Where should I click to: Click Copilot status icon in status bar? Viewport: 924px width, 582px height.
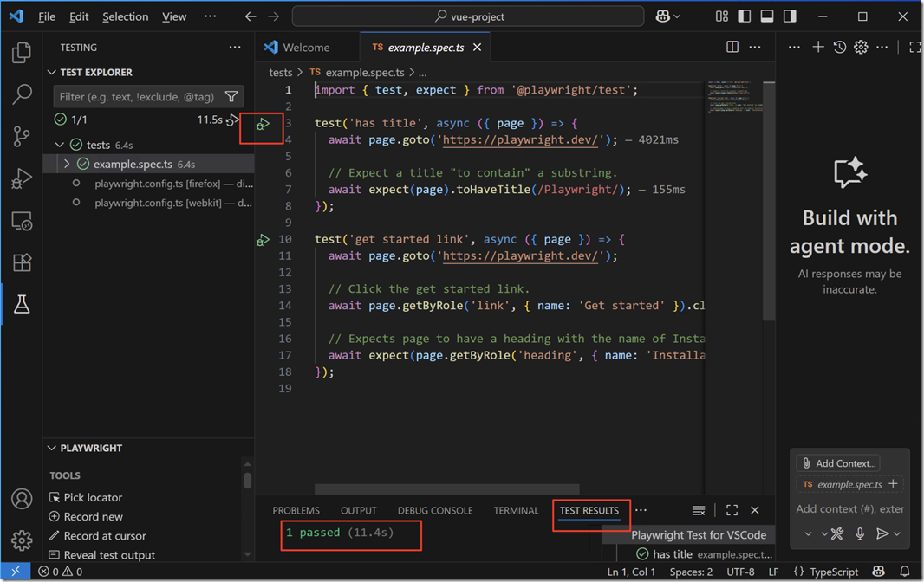pyautogui.click(x=879, y=572)
